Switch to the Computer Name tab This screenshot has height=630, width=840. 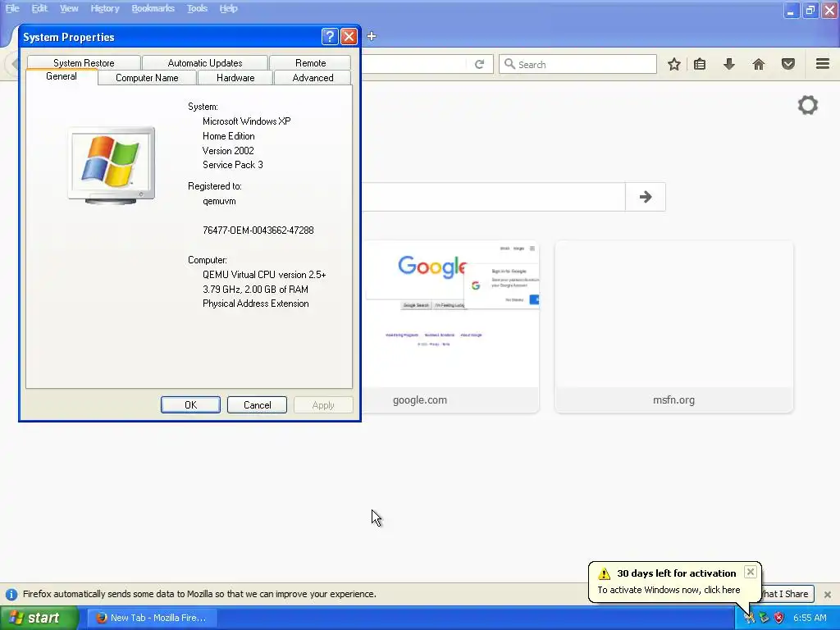(147, 78)
